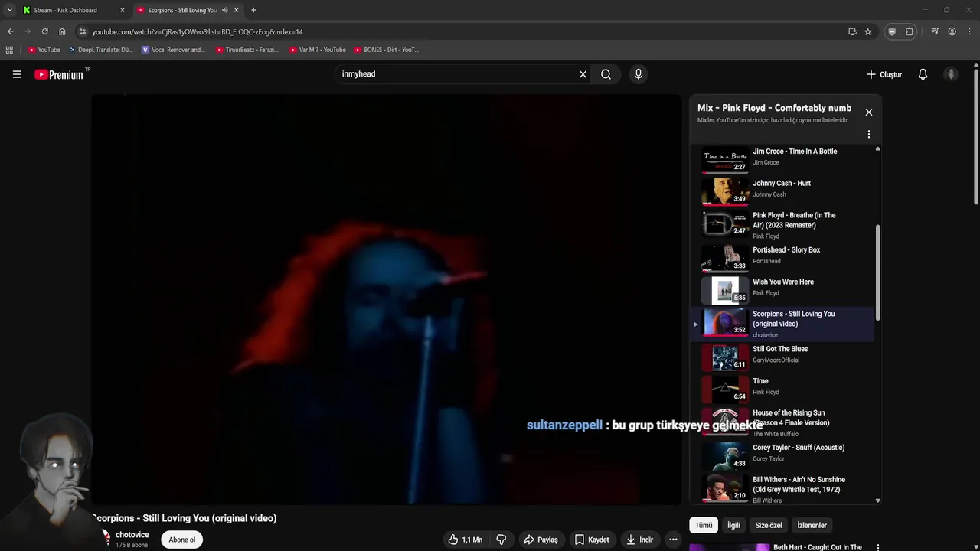980x551 pixels.
Task: Open the YouTube hamburger guide menu
Action: [x=17, y=74]
